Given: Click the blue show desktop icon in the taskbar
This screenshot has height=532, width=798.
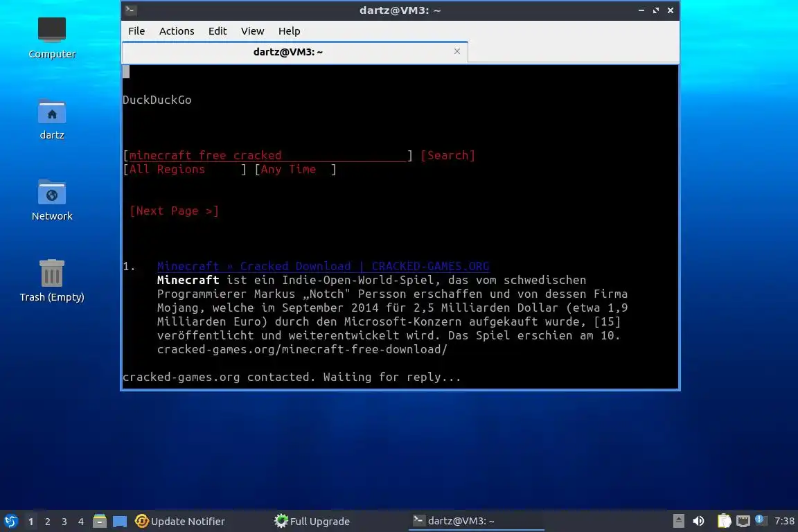Looking at the screenshot, I should coord(120,522).
